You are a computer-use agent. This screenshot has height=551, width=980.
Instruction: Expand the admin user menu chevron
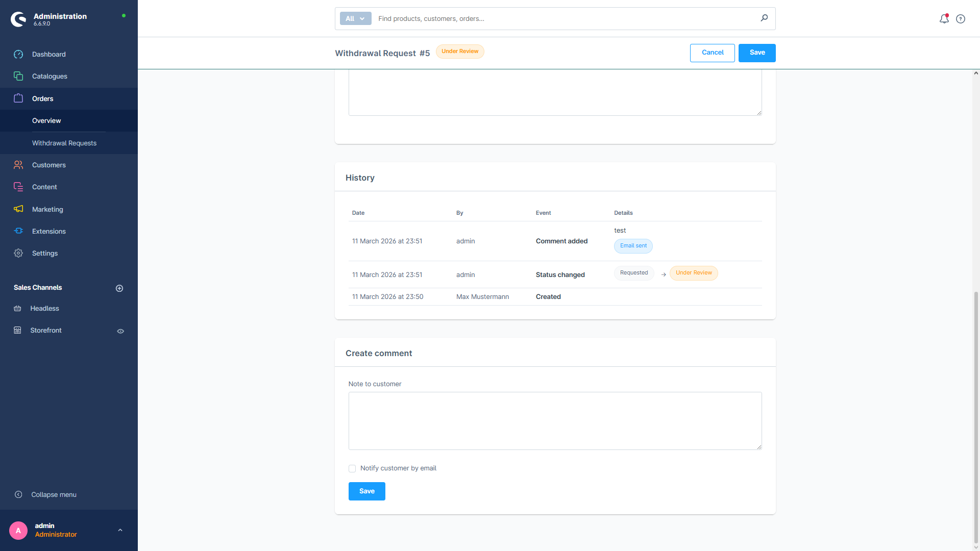click(120, 530)
